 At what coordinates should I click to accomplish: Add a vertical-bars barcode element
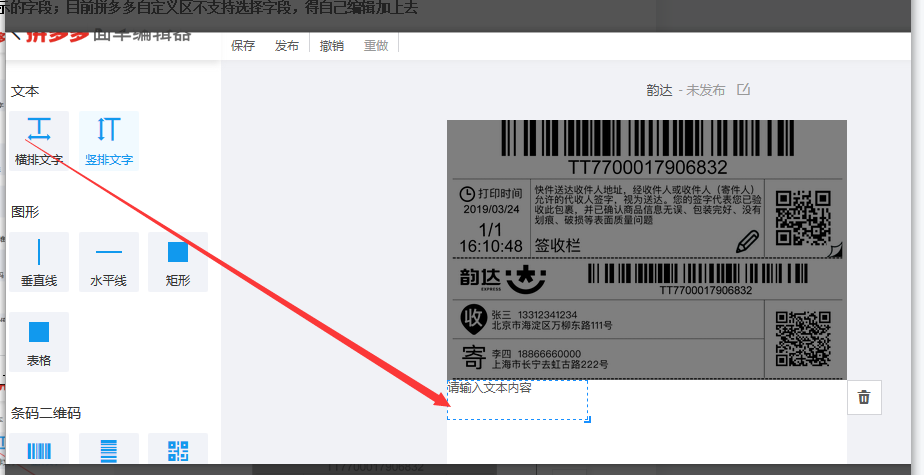pos(39,450)
